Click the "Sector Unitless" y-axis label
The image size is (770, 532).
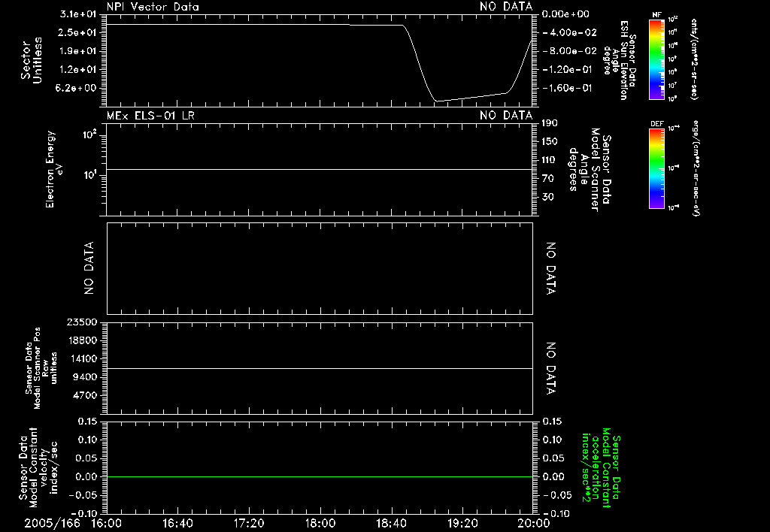(x=32, y=60)
